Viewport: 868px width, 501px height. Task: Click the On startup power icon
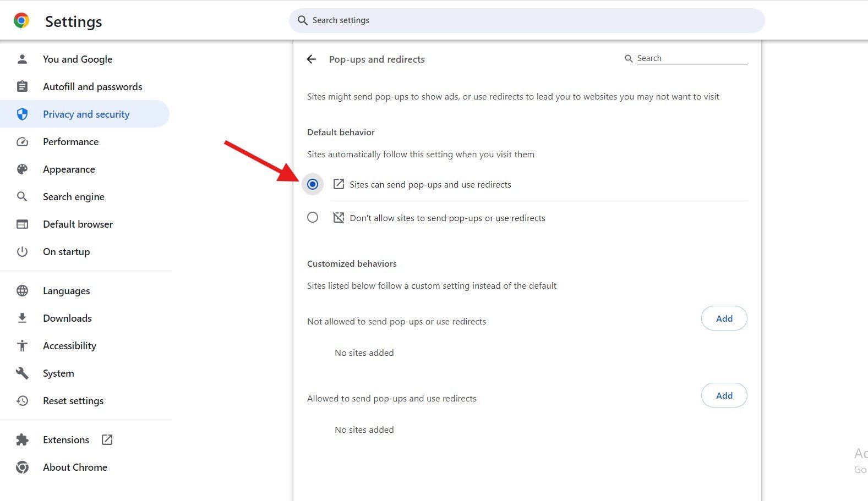[22, 251]
